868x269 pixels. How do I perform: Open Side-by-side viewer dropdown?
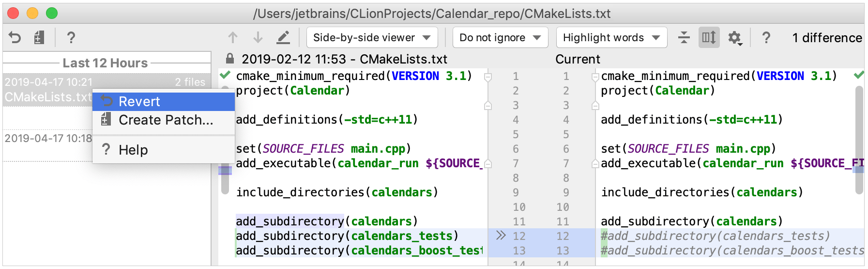coord(372,37)
